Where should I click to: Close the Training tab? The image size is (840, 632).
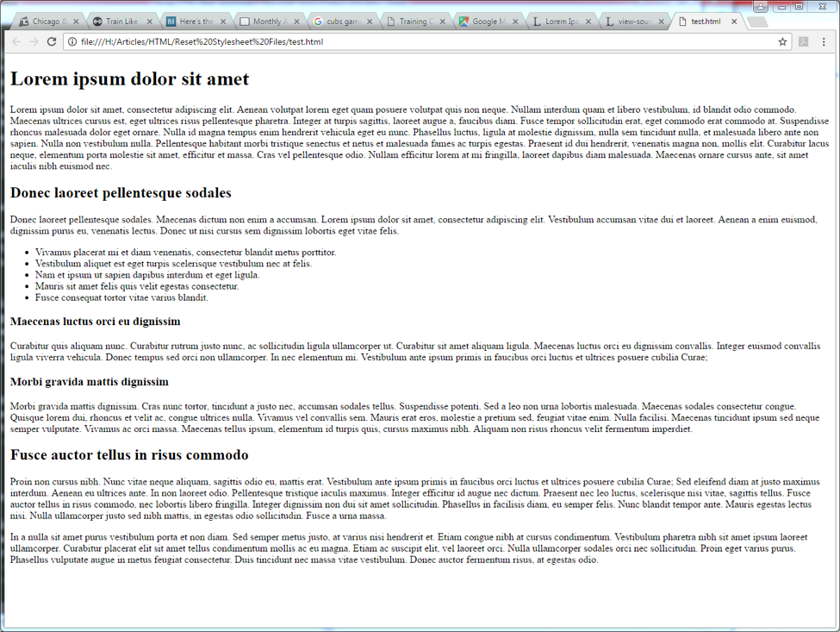click(x=443, y=22)
